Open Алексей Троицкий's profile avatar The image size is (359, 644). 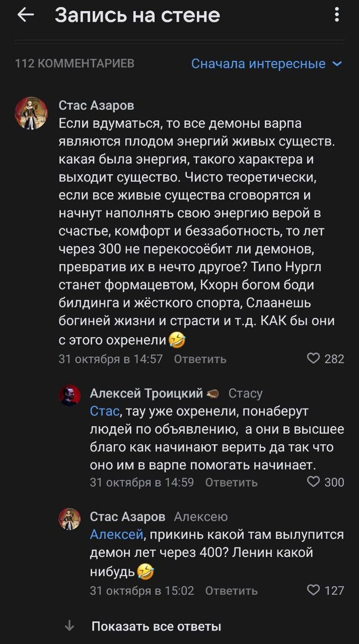70,395
